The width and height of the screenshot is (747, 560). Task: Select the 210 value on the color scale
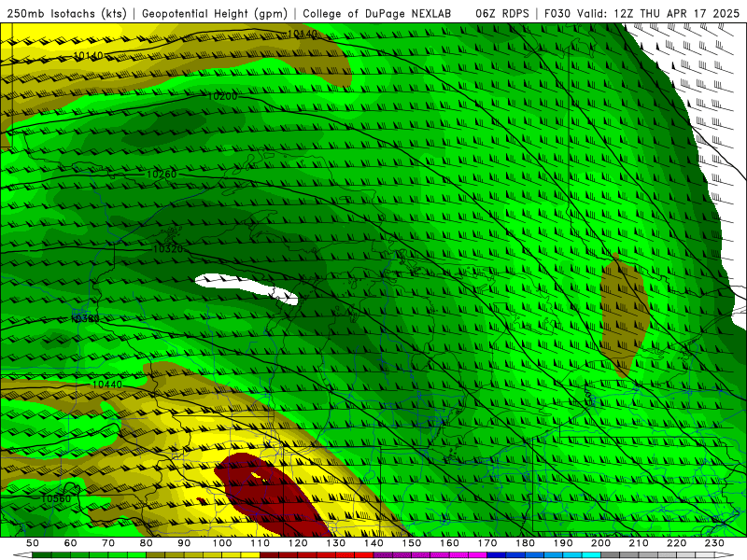tap(640, 543)
